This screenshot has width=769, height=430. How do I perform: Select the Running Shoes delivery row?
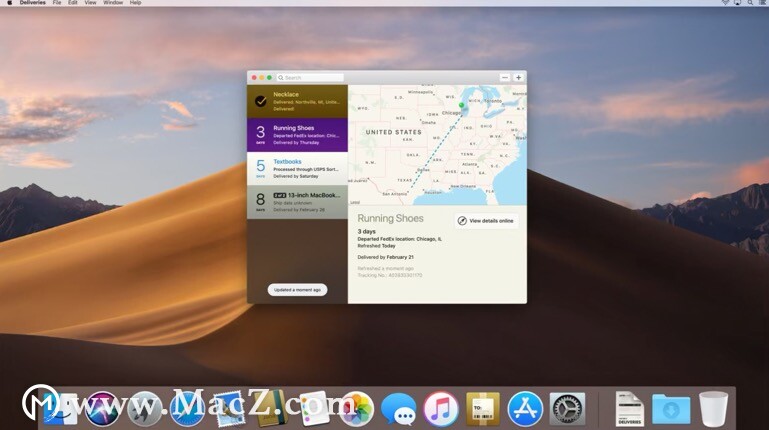click(x=297, y=134)
